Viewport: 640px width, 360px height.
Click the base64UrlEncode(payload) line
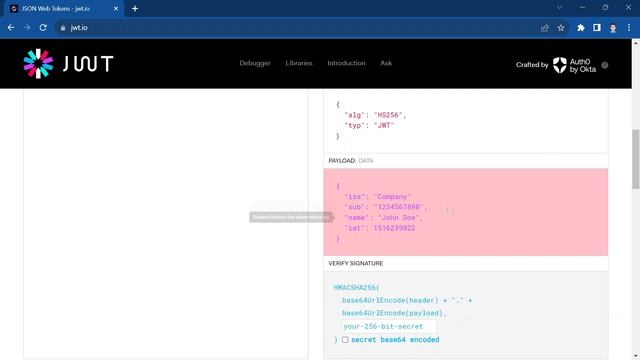pyautogui.click(x=394, y=313)
